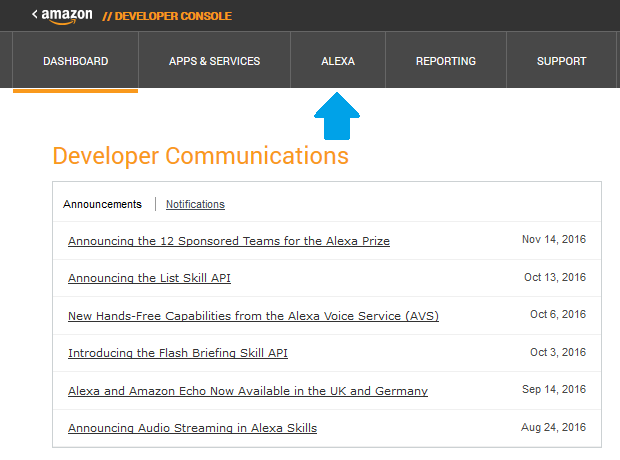
Task: Open Introducing the Flash Briefing Skill API
Action: 178,353
